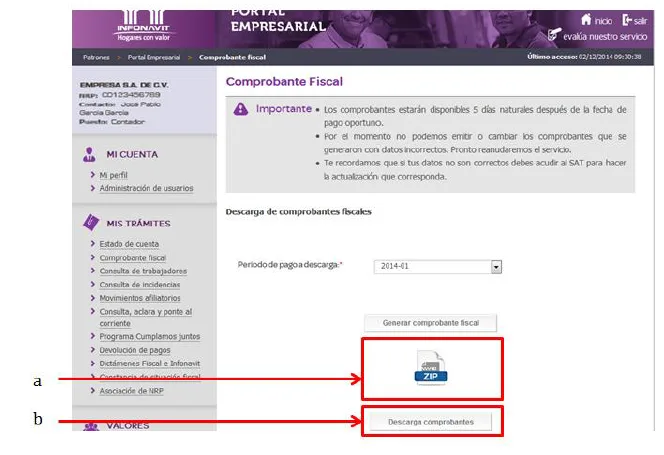This screenshot has height=455, width=664.
Task: Click EMPRESA S.A. DE C.V. company name
Action: (x=124, y=85)
